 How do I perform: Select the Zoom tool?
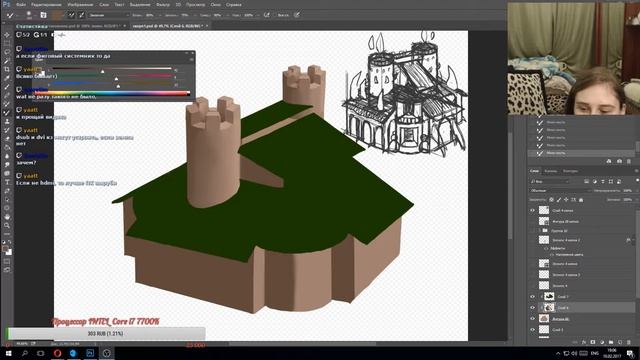point(7,225)
